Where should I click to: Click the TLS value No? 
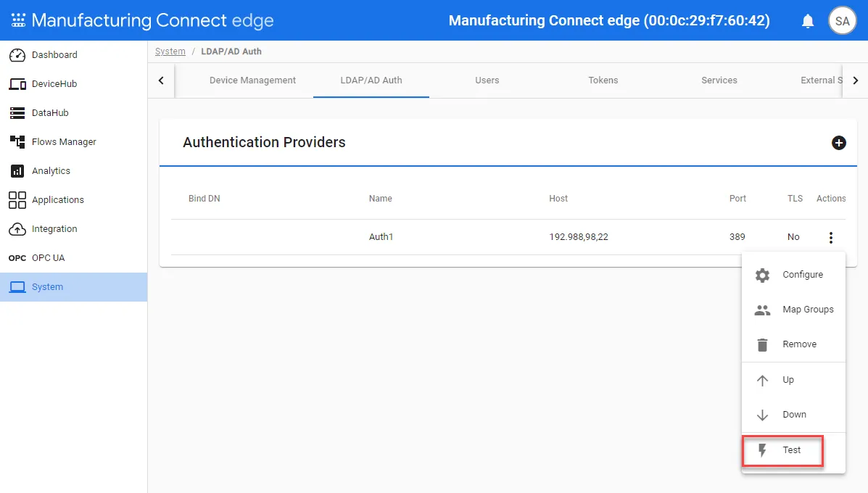pos(793,237)
